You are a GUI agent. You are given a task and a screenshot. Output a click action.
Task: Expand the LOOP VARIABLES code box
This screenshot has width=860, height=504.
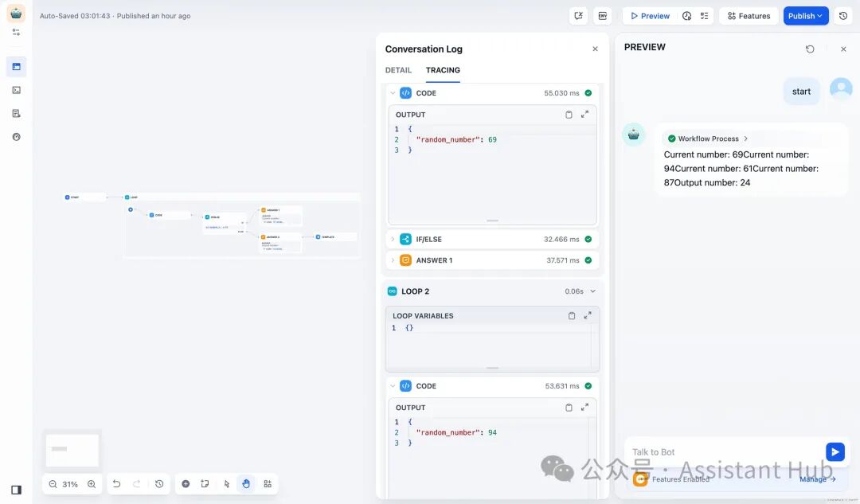(x=588, y=315)
